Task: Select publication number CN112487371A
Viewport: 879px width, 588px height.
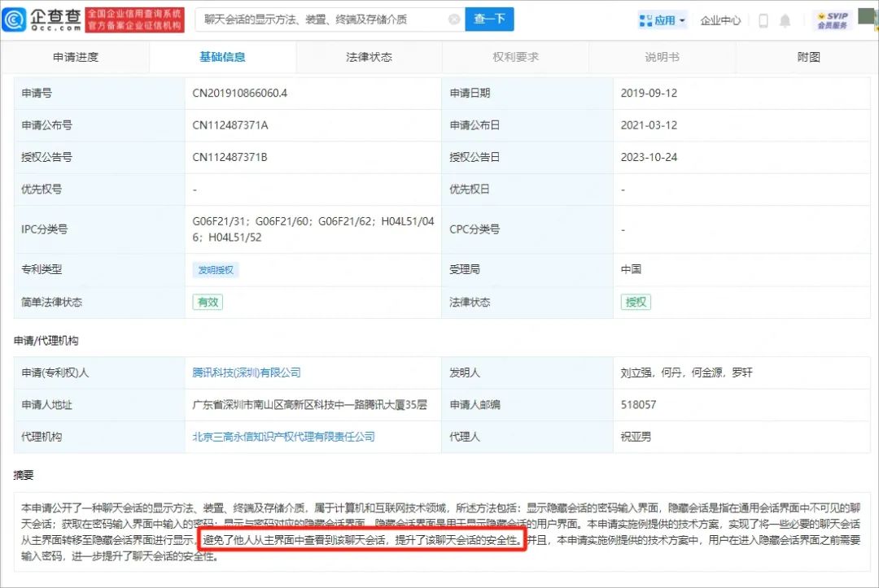Action: (x=230, y=125)
